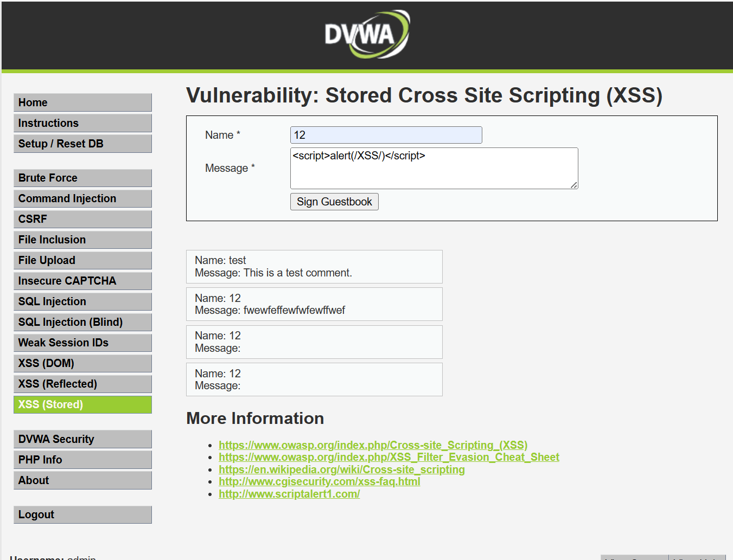Open the Home menu item
The width and height of the screenshot is (733, 560).
pos(82,102)
